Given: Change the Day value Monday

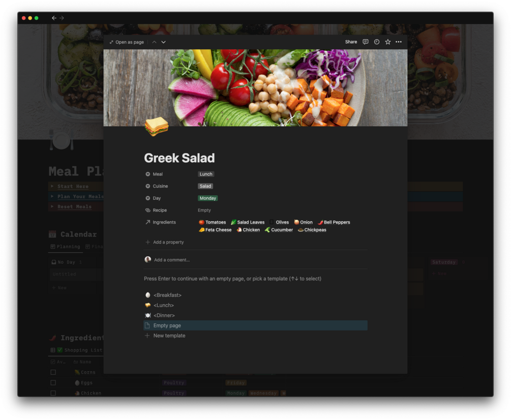Looking at the screenshot, I should point(207,198).
